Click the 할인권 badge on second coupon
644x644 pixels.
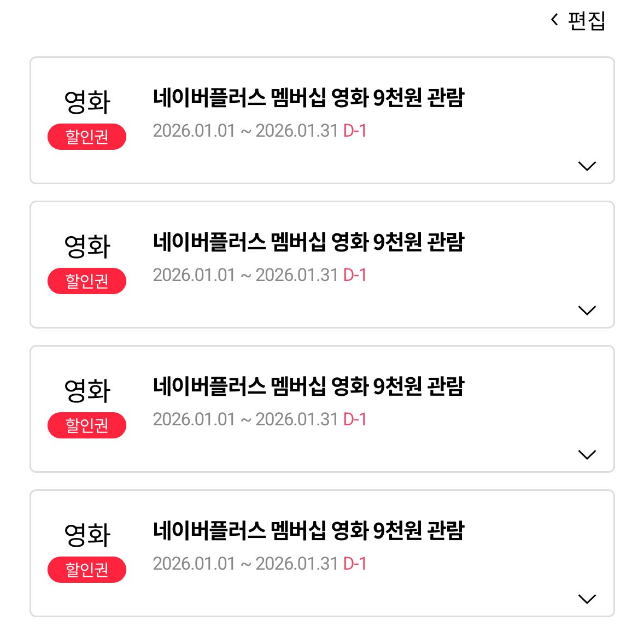tap(87, 281)
